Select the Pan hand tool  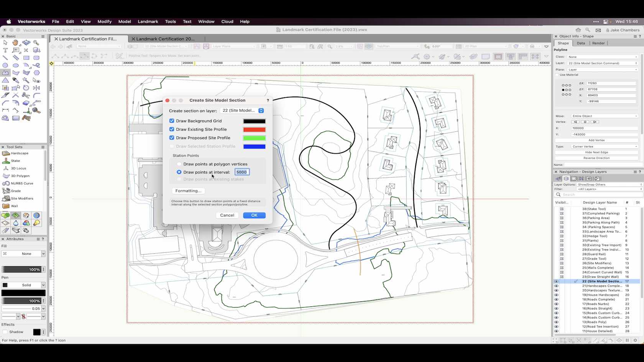(15, 43)
